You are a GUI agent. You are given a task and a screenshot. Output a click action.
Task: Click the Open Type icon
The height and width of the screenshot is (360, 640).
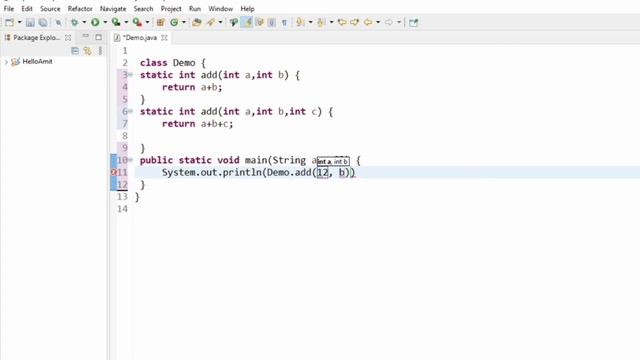coord(197,22)
